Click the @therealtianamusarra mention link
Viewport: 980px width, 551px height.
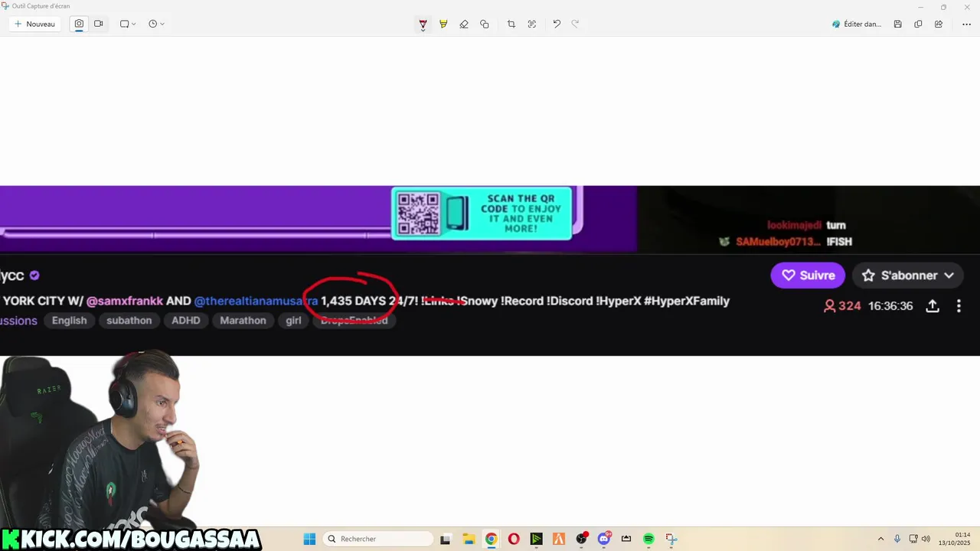pyautogui.click(x=256, y=302)
